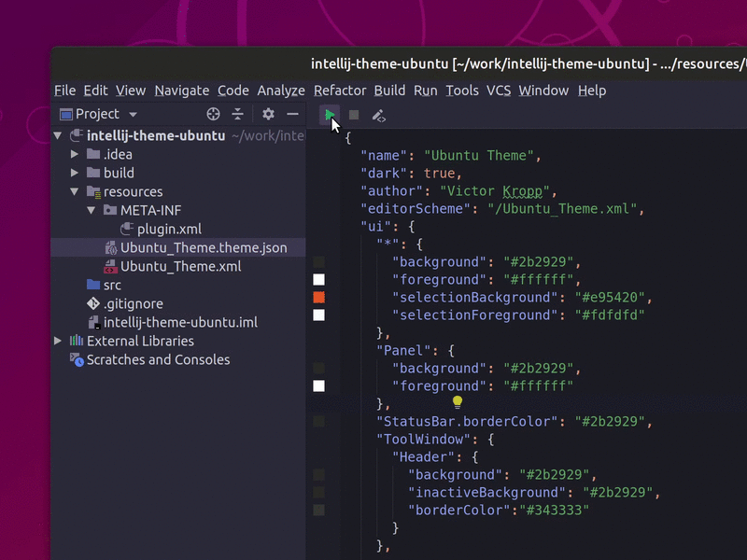Open the File menu
This screenshot has height=560, width=747.
(64, 91)
